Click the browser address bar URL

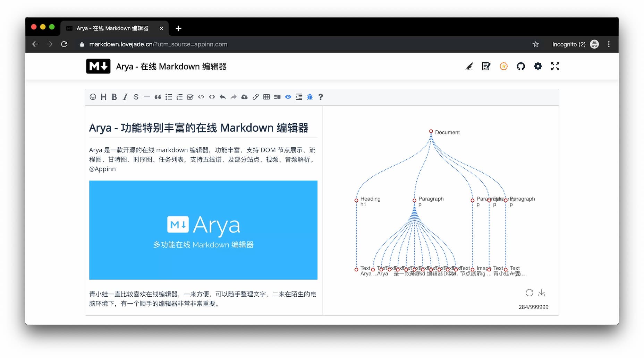158,44
